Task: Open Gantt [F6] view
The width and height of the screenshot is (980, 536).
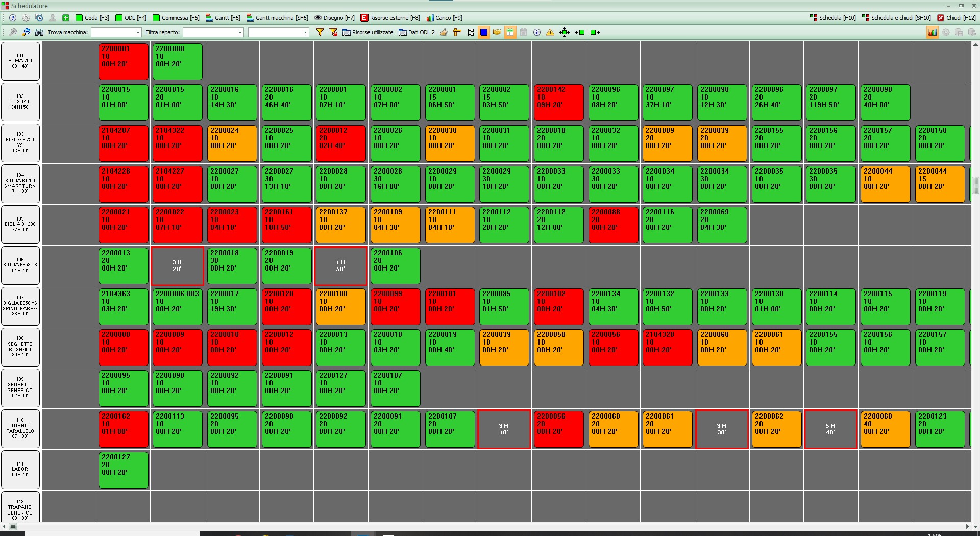Action: [x=223, y=18]
